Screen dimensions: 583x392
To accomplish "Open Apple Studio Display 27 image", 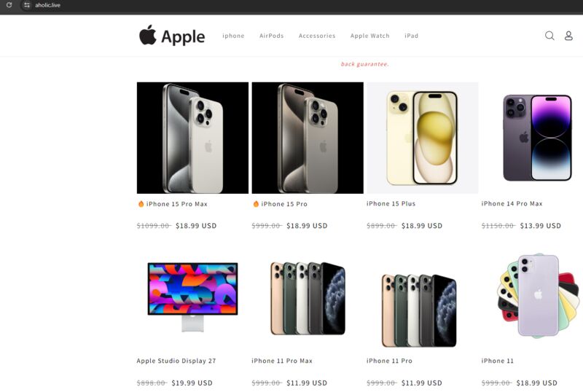I will [x=192, y=297].
